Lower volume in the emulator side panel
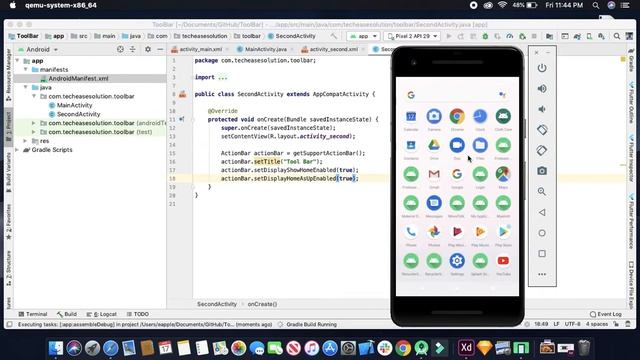The width and height of the screenshot is (640, 360). pyautogui.click(x=542, y=109)
